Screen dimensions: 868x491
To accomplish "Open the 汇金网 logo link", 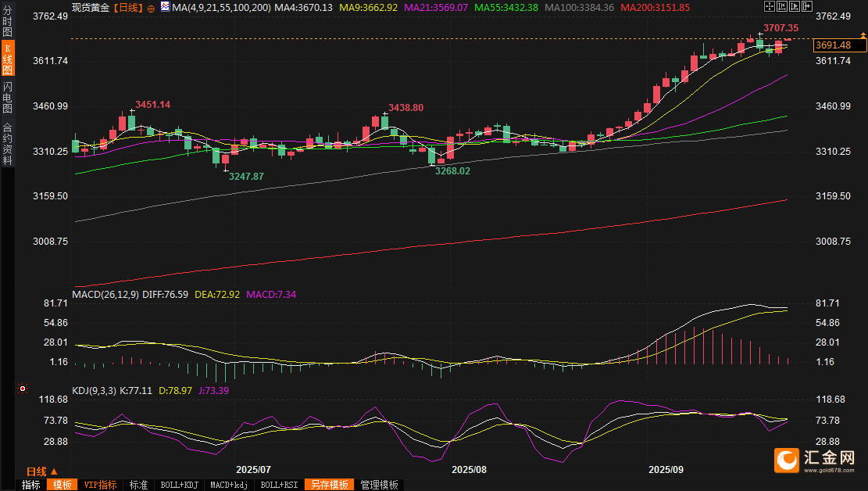I will pyautogui.click(x=814, y=461).
